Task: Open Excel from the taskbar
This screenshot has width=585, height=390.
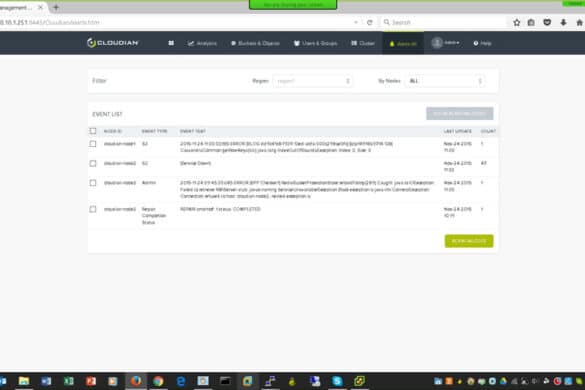Action: [x=69, y=381]
